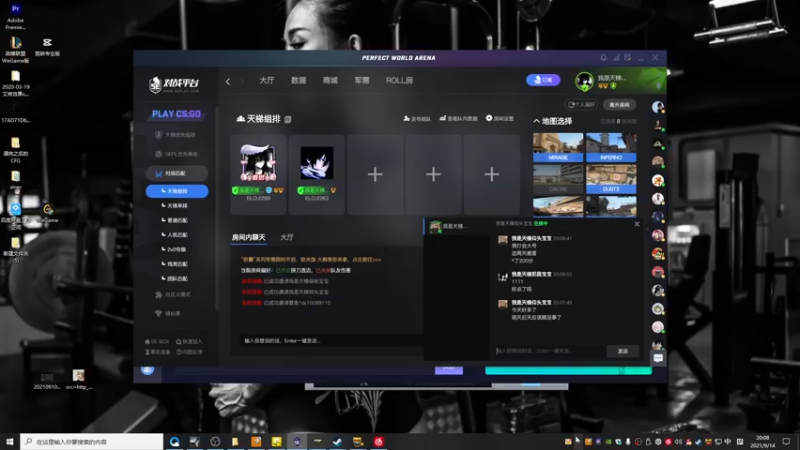The height and width of the screenshot is (450, 800).
Task: Click the orange announcement link in chat
Action: pyautogui.click(x=311, y=259)
